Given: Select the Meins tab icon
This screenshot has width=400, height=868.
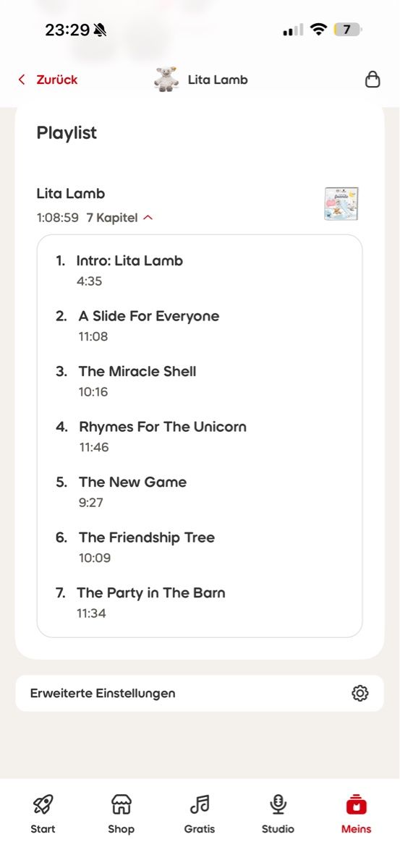Looking at the screenshot, I should pyautogui.click(x=356, y=804).
